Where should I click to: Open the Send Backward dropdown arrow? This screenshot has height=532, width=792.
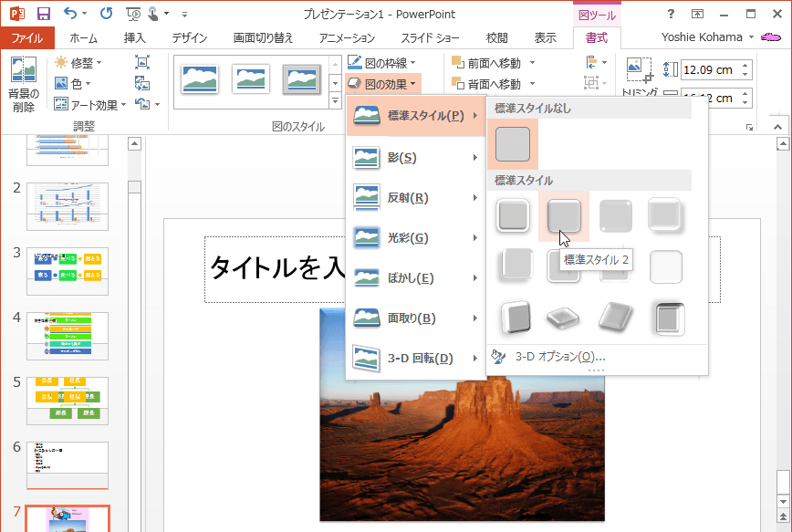coord(532,83)
